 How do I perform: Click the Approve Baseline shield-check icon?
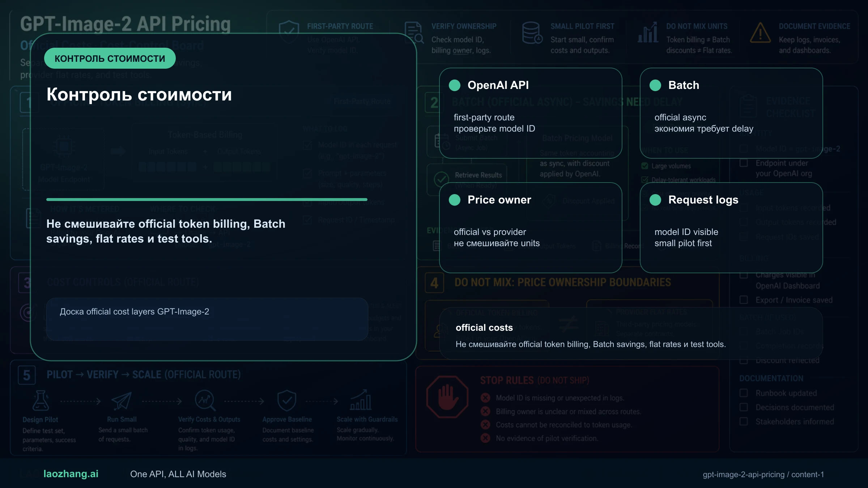pyautogui.click(x=287, y=401)
